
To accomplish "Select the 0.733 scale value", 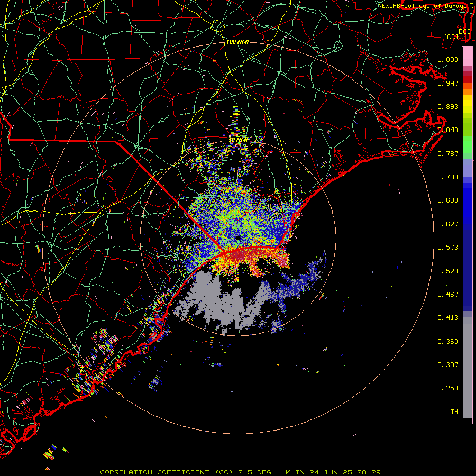I will pos(448,177).
